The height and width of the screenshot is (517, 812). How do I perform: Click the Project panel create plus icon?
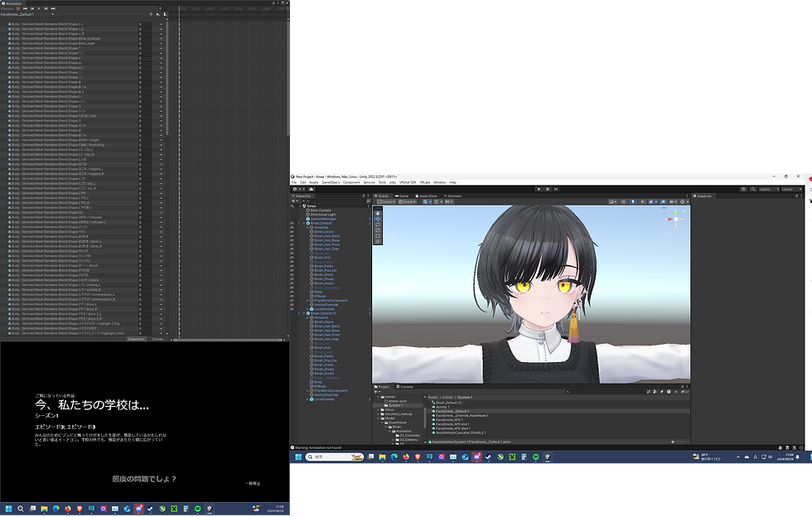[x=375, y=392]
